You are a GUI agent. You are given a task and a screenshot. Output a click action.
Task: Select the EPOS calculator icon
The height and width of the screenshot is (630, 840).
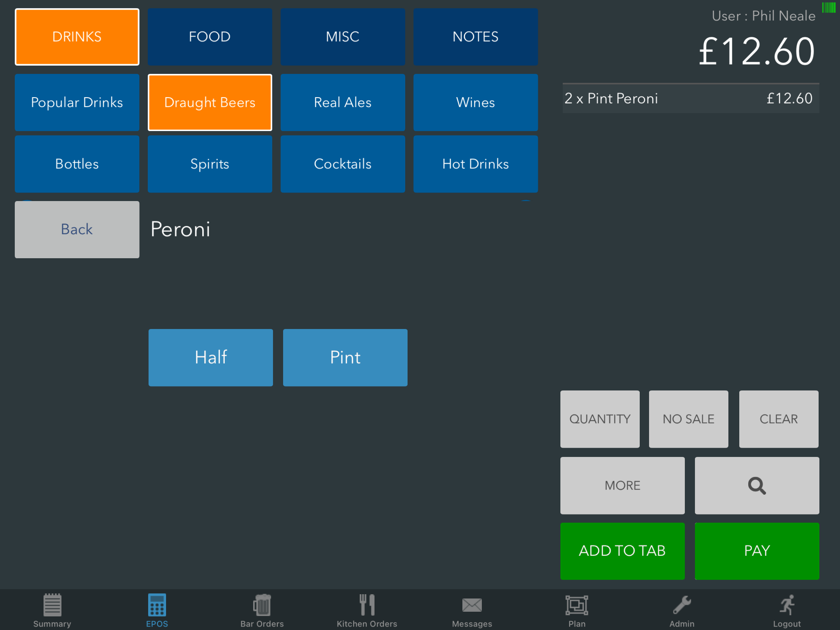coord(157,605)
